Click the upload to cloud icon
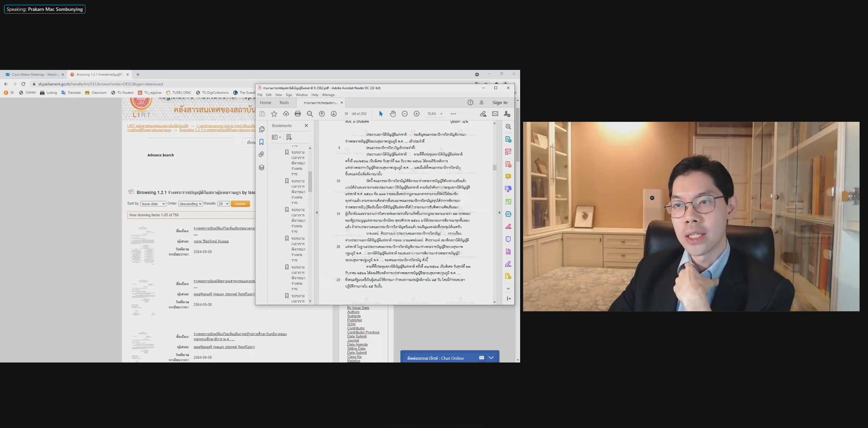This screenshot has height=428, width=868. click(x=286, y=114)
